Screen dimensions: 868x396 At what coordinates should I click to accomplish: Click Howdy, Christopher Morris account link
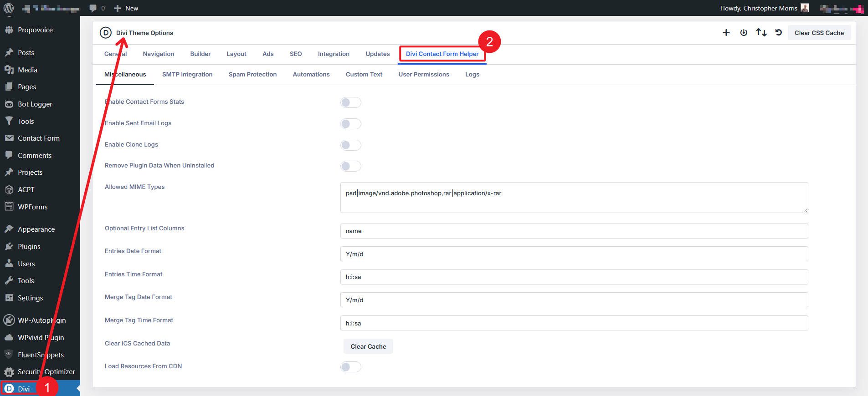pyautogui.click(x=764, y=8)
